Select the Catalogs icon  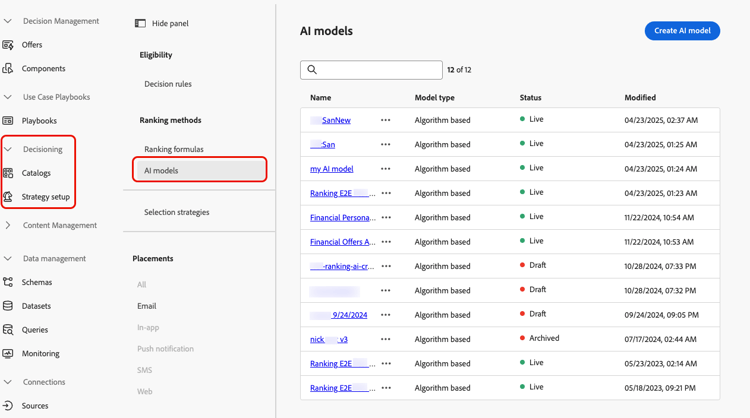[x=8, y=173]
